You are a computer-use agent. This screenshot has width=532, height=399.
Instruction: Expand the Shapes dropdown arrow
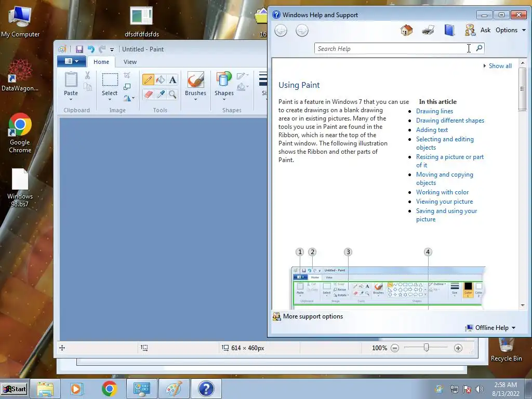point(224,99)
